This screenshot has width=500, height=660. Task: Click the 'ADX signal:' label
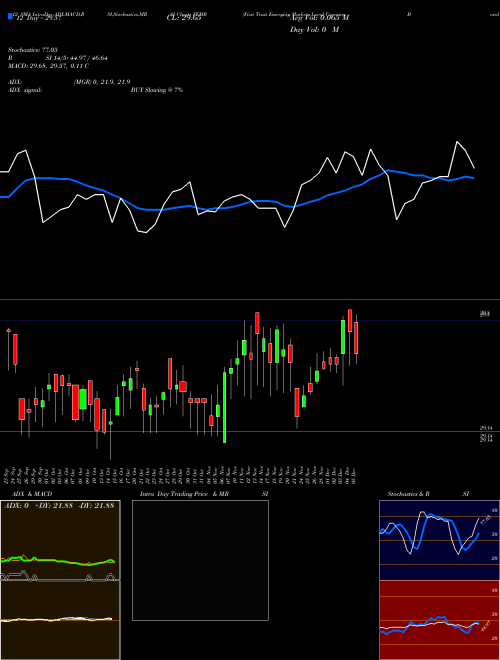point(25,90)
